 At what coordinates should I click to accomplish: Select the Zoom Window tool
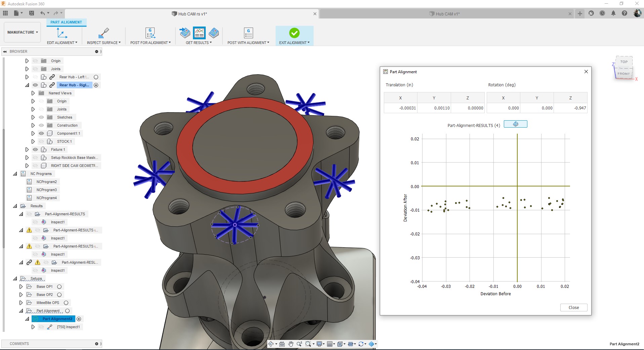coord(308,344)
